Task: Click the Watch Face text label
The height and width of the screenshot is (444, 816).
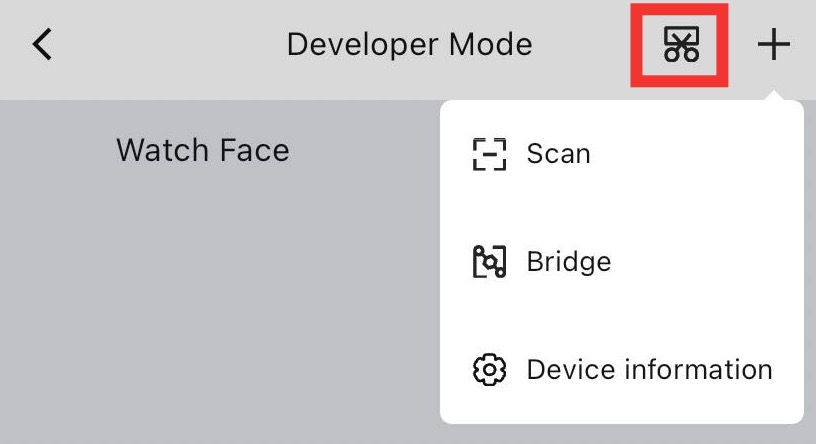Action: 203,151
